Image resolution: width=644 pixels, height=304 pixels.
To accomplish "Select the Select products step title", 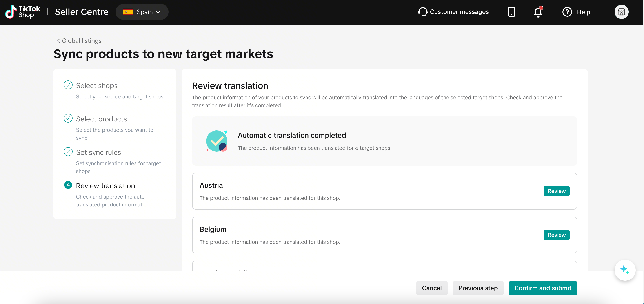I will click(101, 119).
